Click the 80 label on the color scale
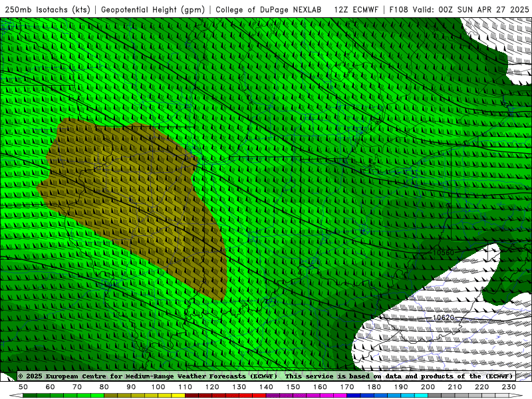532x399 pixels. (x=104, y=387)
